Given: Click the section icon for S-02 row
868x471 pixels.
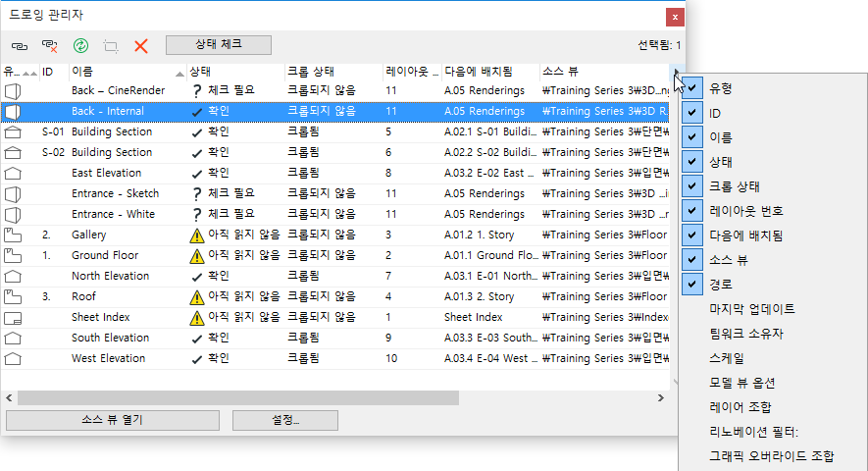Looking at the screenshot, I should click(13, 152).
